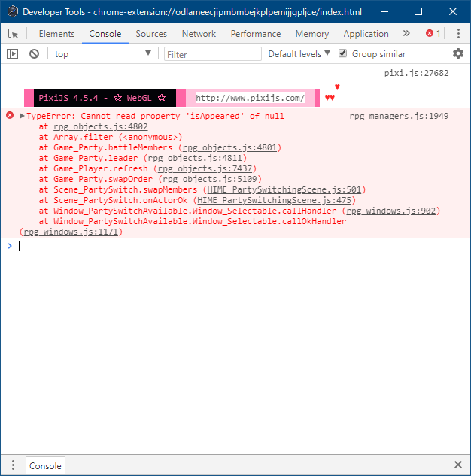
Task: Click the console prompt input line
Action: tap(243, 246)
